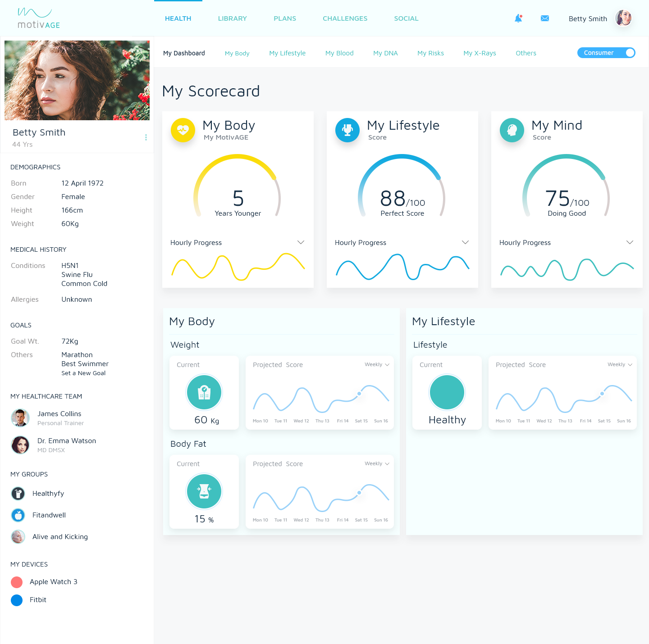Open the My Blood sub-tab
The height and width of the screenshot is (644, 649).
point(339,53)
